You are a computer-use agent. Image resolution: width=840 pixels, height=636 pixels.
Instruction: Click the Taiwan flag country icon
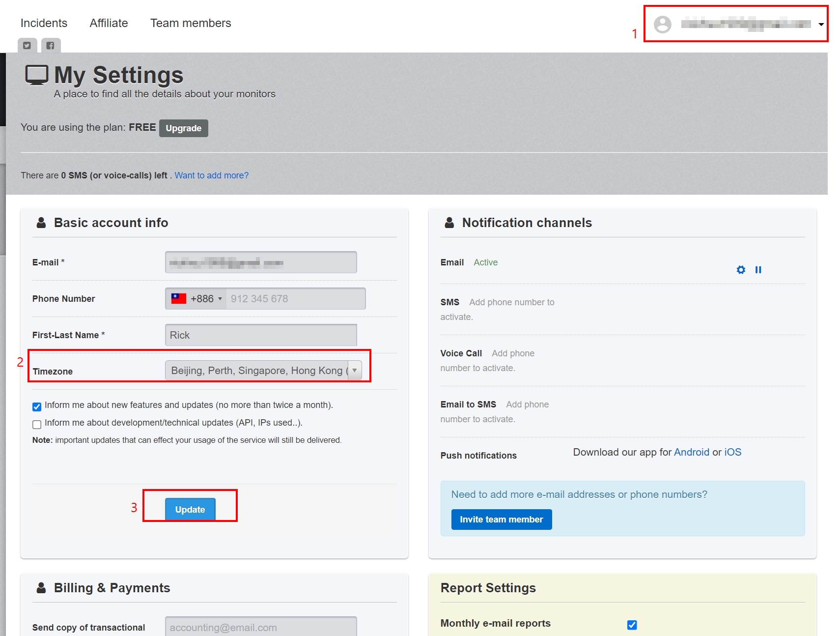pos(178,299)
